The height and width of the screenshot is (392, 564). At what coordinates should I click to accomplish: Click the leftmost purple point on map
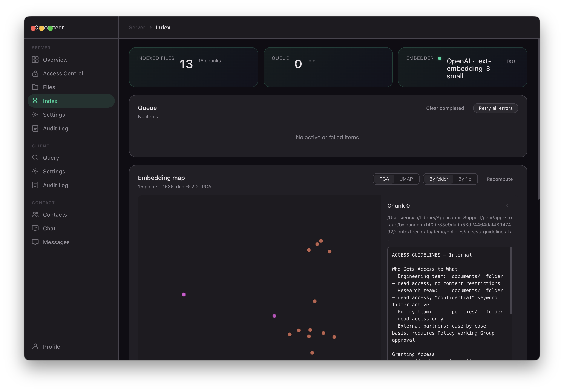(x=184, y=294)
